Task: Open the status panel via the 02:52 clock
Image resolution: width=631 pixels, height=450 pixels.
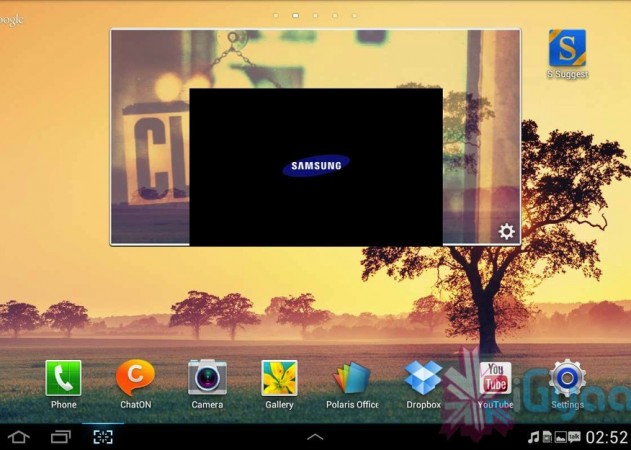Action: tap(606, 437)
